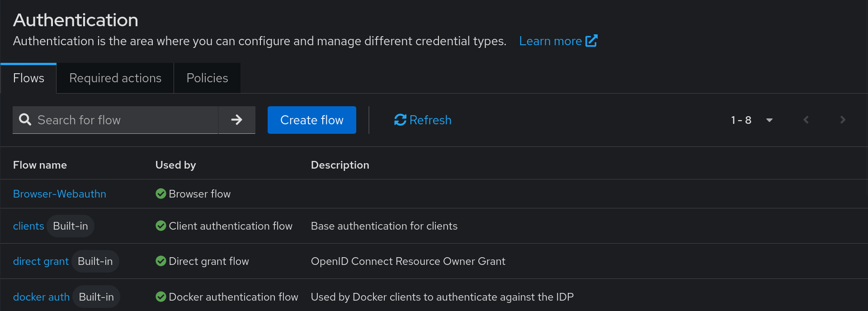Open the clients flow
The height and width of the screenshot is (311, 868).
(28, 226)
